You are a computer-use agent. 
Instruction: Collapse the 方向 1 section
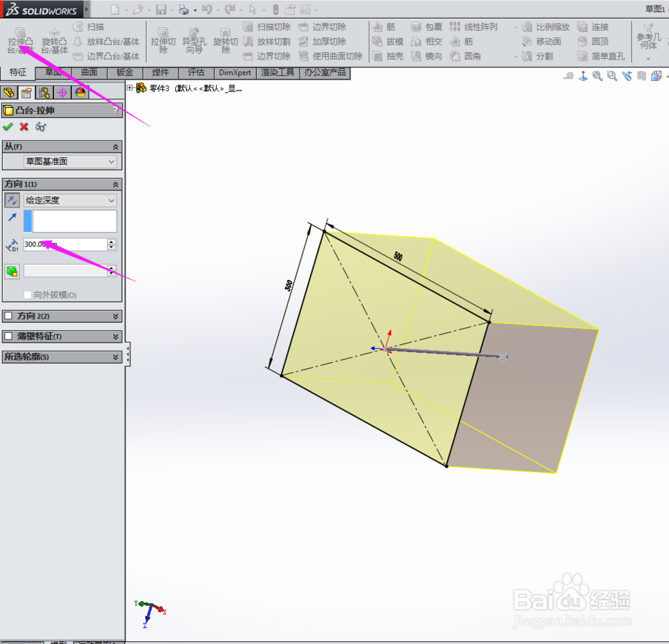coord(115,185)
